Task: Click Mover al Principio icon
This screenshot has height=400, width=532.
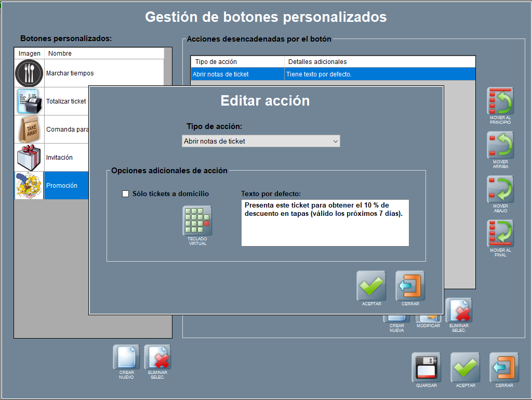Action: tap(500, 101)
